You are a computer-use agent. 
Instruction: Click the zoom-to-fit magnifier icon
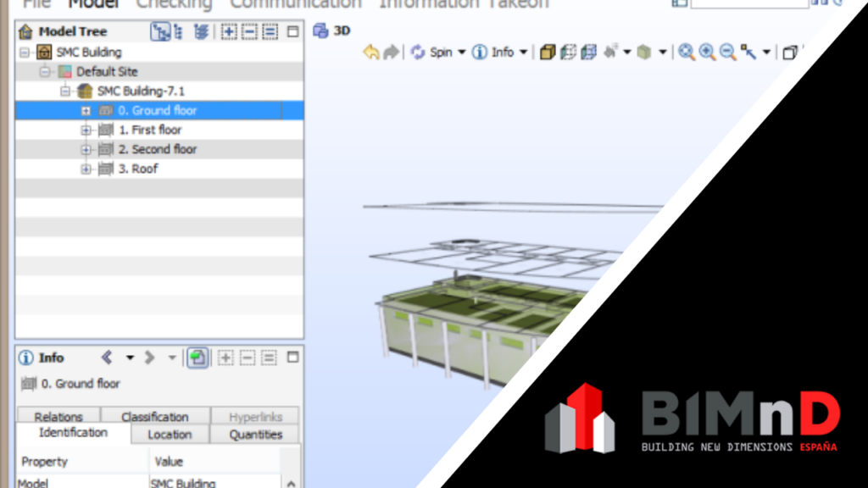[687, 53]
